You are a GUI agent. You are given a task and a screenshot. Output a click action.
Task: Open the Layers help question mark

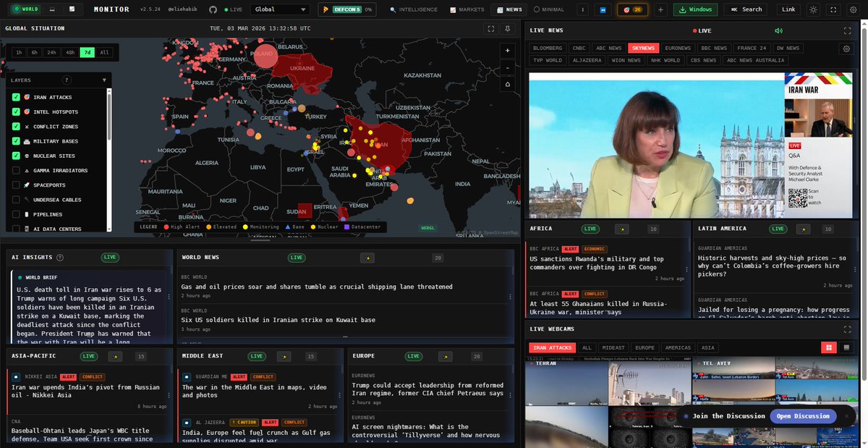pyautogui.click(x=67, y=80)
